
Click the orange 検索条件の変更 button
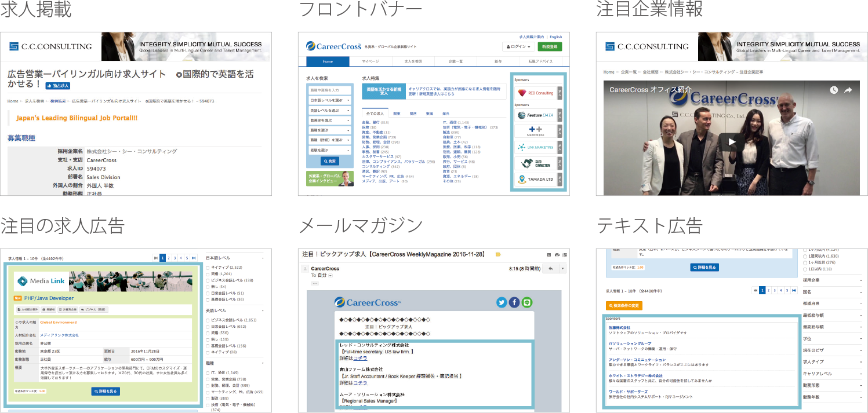tap(624, 306)
